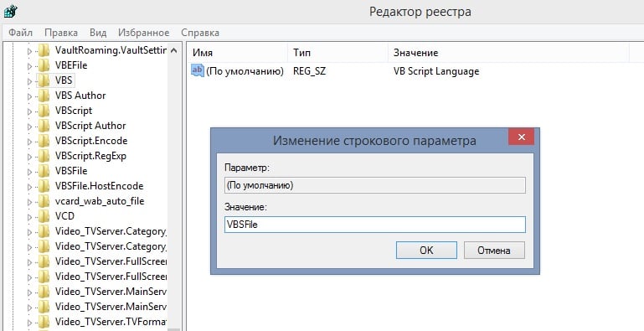644x331 pixels.
Task: Select the string value icon for (По умолчанию)
Action: (x=197, y=70)
